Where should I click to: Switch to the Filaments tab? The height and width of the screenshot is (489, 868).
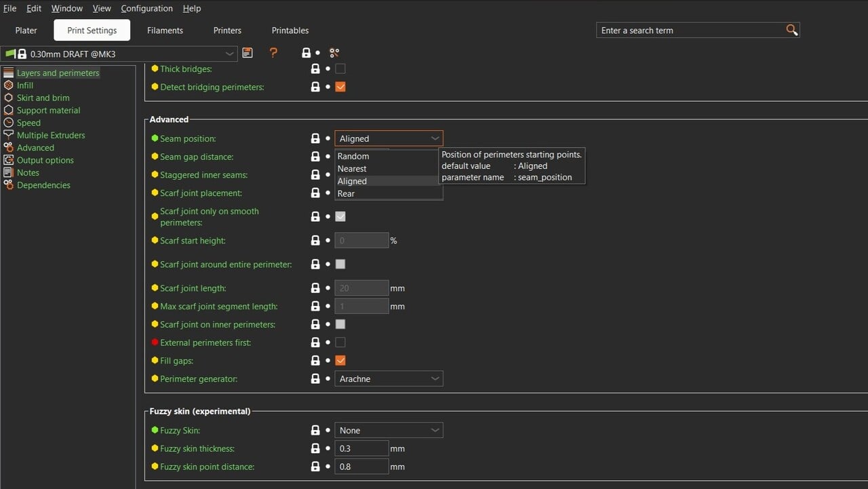(x=165, y=31)
